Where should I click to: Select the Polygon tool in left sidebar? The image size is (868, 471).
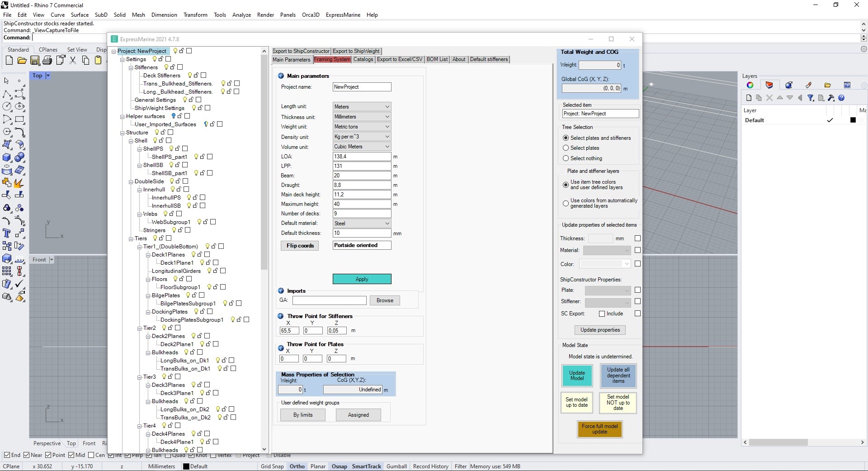(x=7, y=132)
